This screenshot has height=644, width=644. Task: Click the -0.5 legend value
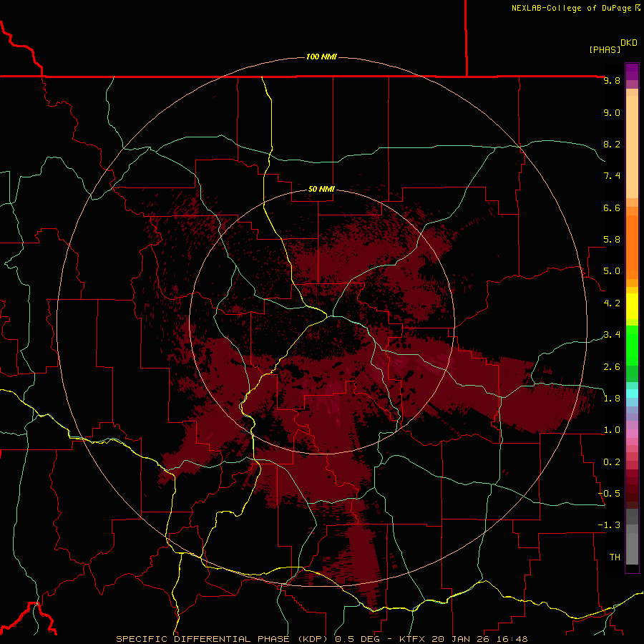609,494
